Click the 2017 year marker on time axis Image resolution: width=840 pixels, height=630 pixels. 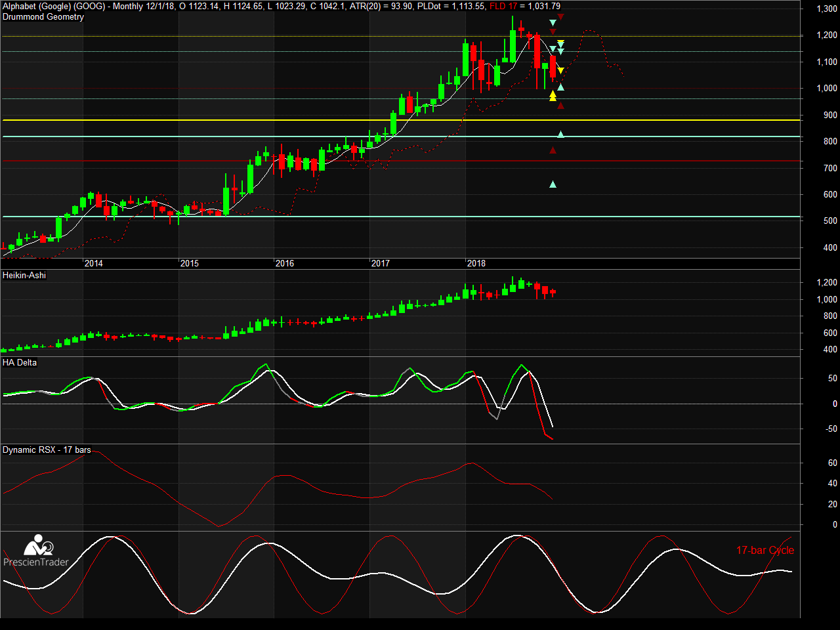[x=381, y=264]
